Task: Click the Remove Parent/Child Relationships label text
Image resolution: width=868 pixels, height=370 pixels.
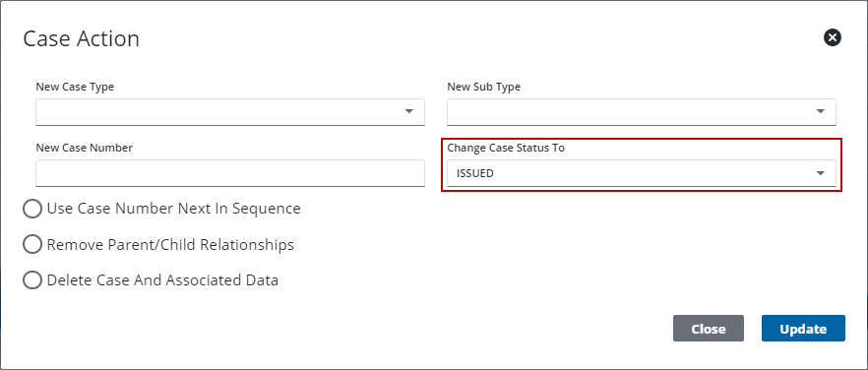Action: [170, 244]
